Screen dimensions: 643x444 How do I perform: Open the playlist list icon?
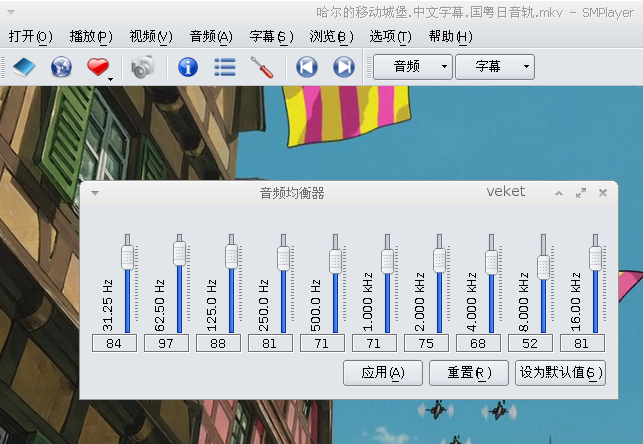click(x=225, y=67)
